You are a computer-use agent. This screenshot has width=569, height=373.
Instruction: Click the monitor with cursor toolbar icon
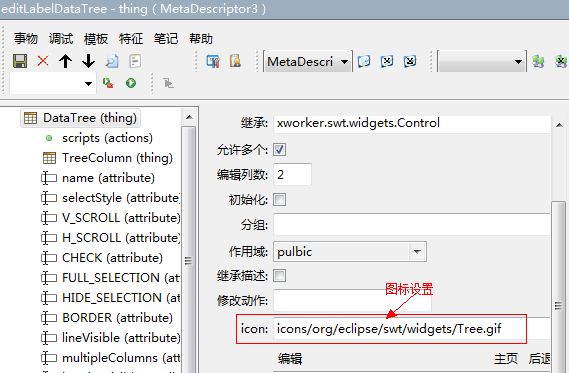[x=213, y=61]
